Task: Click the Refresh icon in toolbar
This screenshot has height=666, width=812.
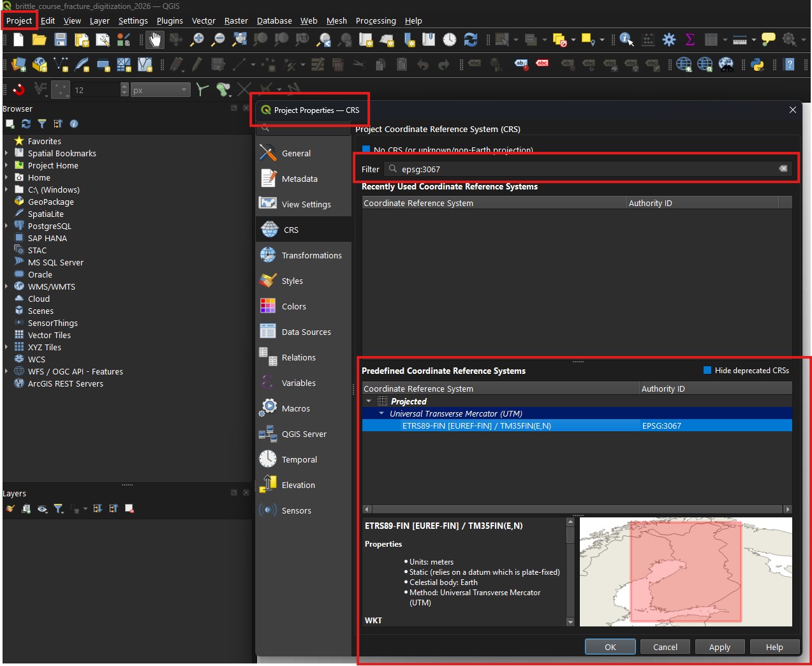Action: click(x=471, y=40)
